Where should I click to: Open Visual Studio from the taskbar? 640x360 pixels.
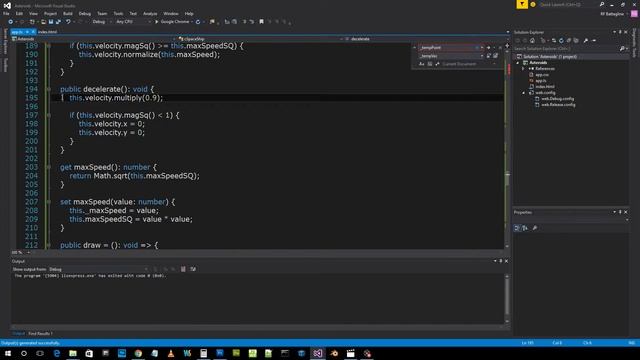(x=318, y=353)
